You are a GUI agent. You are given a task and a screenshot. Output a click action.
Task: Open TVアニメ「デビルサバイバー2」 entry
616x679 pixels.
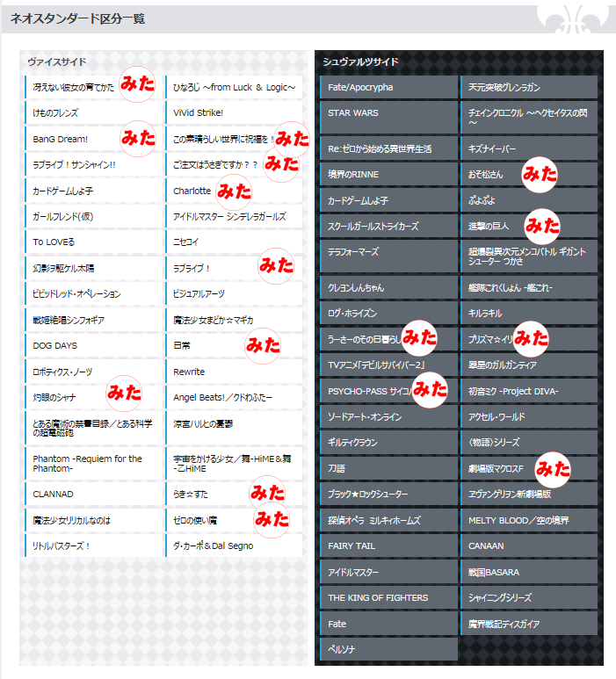389,365
